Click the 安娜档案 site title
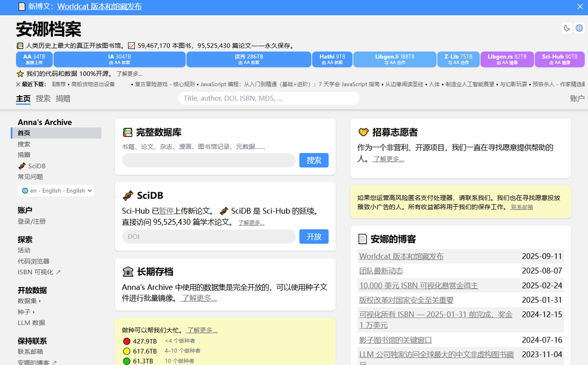 click(x=49, y=29)
